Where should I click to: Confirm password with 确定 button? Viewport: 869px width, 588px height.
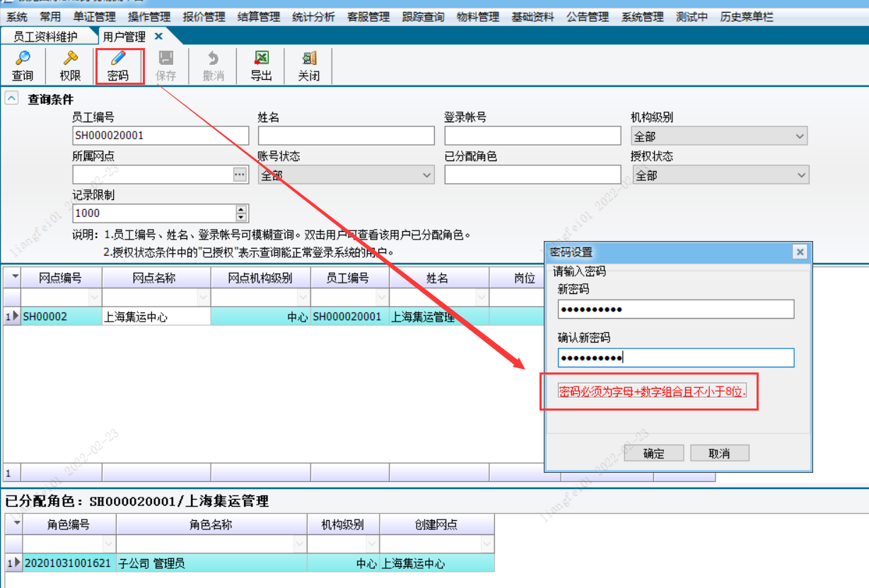coord(654,453)
